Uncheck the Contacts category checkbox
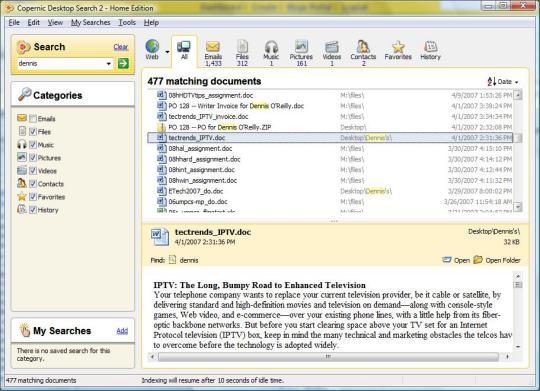This screenshot has width=540, height=391. pos(33,184)
